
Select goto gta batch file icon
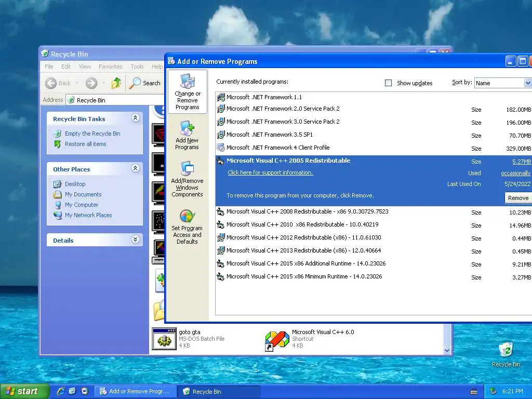164,339
